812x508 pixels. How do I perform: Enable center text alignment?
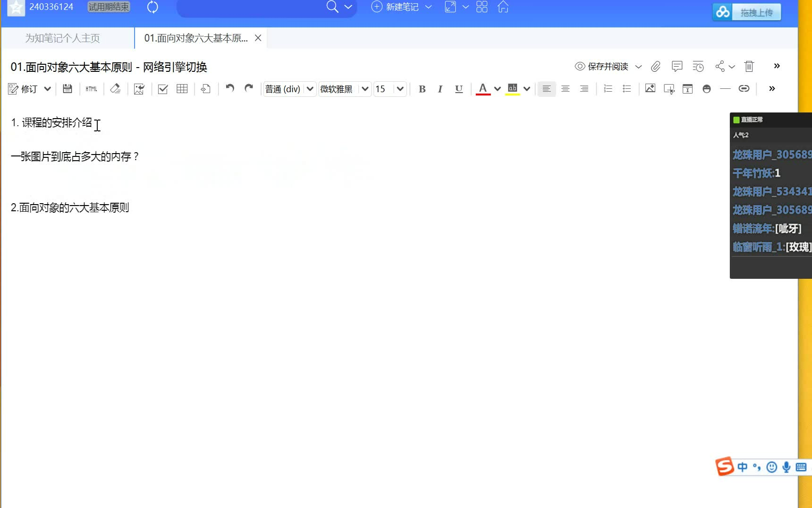coord(565,89)
